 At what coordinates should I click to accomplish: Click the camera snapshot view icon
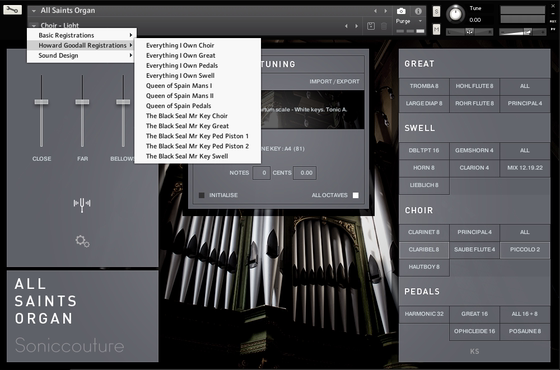[401, 11]
